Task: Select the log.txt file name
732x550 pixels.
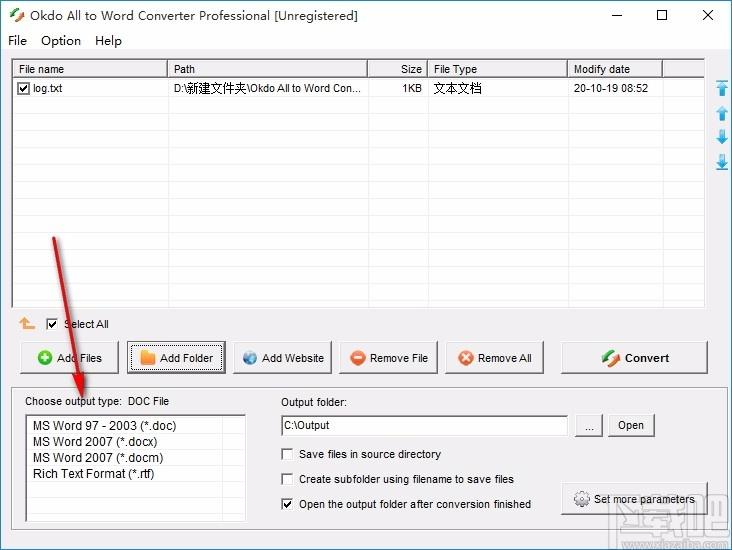Action: point(47,88)
